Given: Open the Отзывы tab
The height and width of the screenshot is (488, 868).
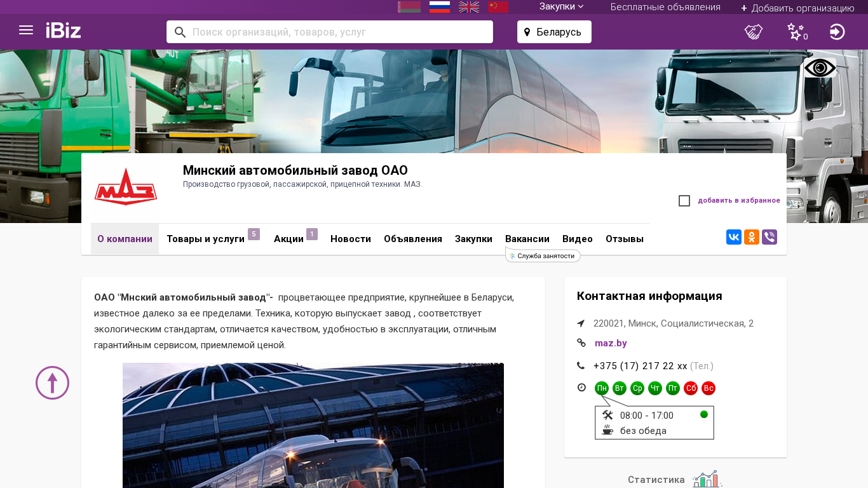Looking at the screenshot, I should coord(625,239).
